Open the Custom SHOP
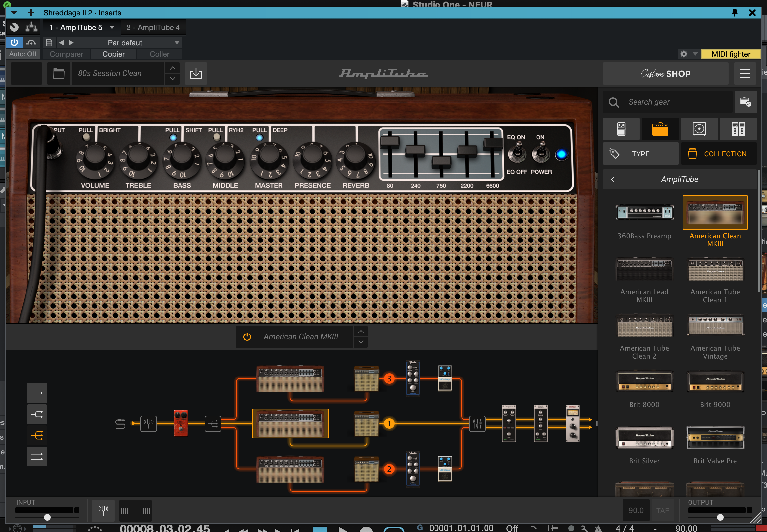Screen dimensions: 767x532 coord(665,73)
